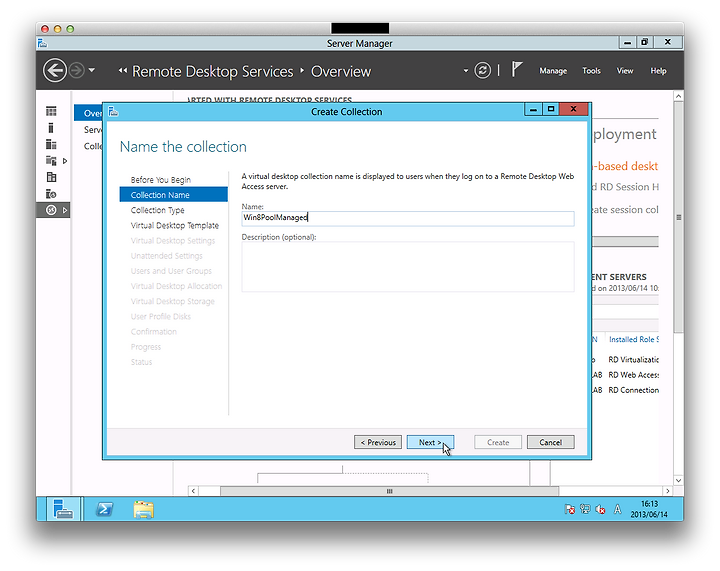Click the network tray icon
This screenshot has width=720, height=571.
click(585, 509)
